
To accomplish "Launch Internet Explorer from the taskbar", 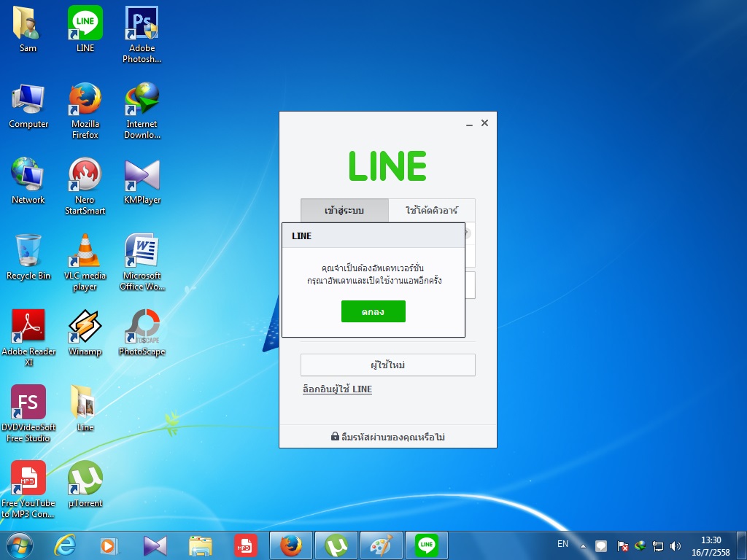I will (x=64, y=545).
